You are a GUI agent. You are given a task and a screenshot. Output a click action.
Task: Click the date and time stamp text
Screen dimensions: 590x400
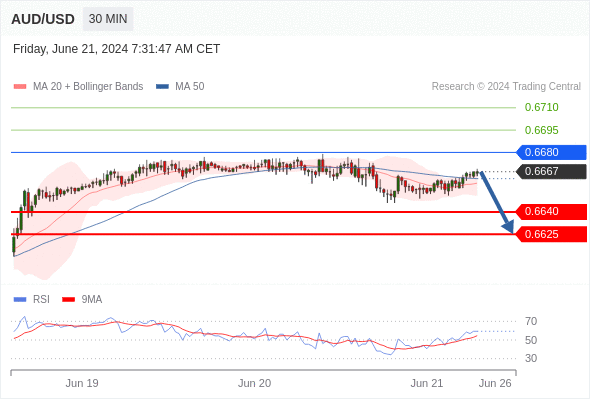[116, 49]
